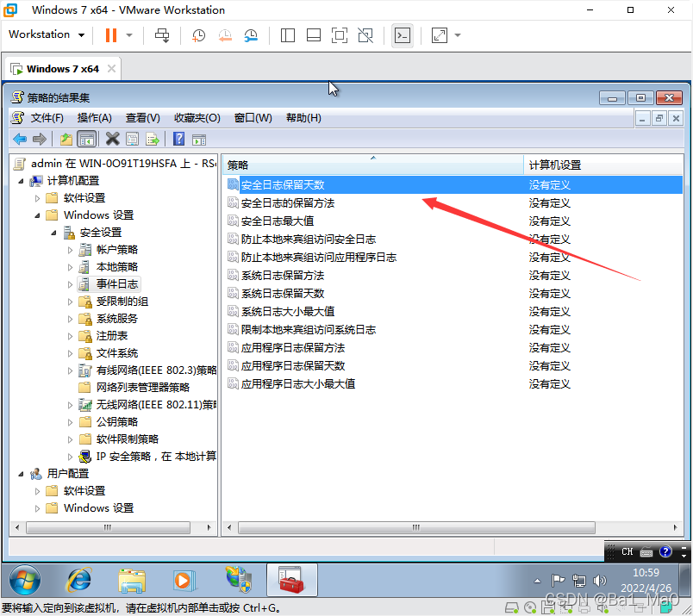Open the 窗口(W) menu
Screen dimensions: 693x616
pyautogui.click(x=253, y=118)
